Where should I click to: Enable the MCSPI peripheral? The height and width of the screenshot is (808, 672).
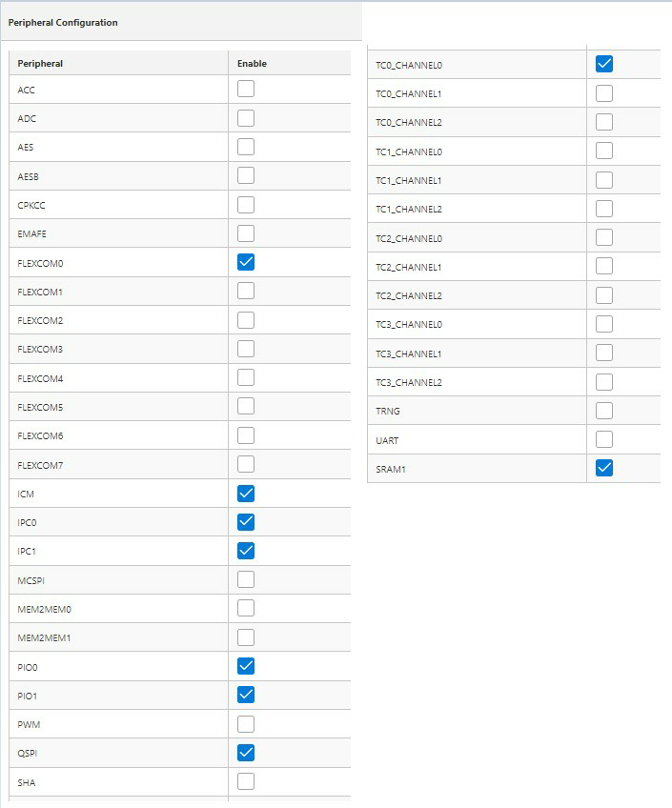[x=246, y=579]
